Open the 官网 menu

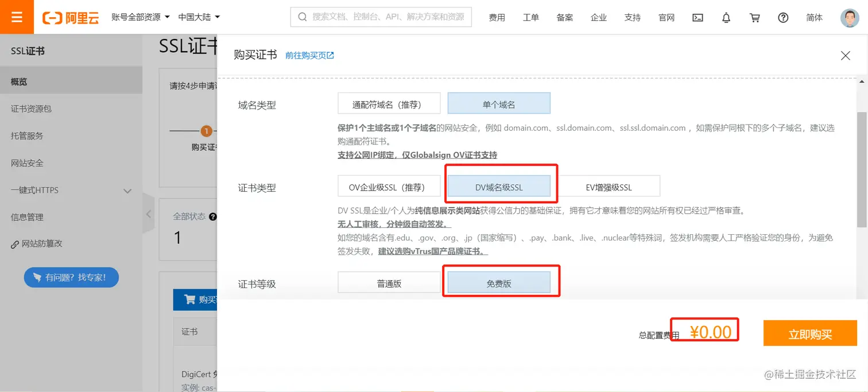pyautogui.click(x=666, y=18)
